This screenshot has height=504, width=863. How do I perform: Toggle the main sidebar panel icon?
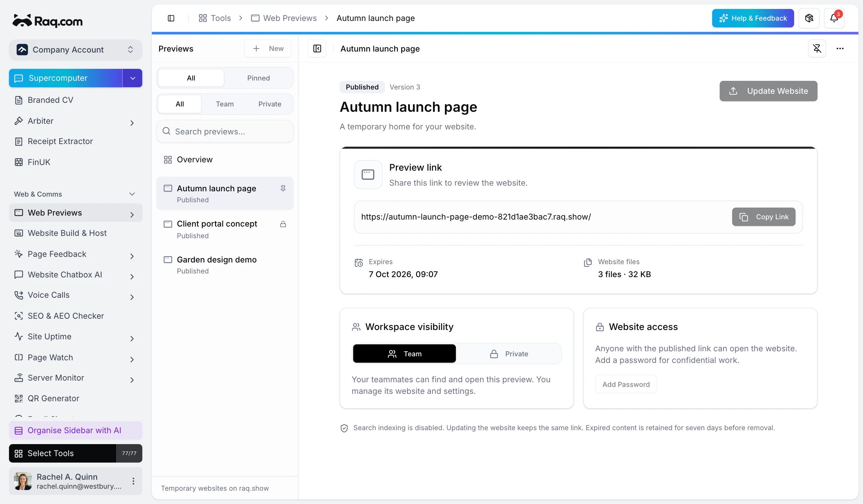coord(171,18)
